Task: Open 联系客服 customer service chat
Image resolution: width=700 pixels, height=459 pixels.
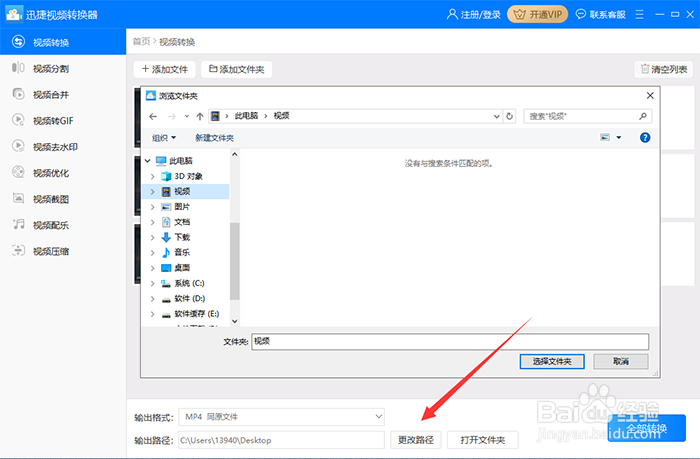Action: pos(600,15)
